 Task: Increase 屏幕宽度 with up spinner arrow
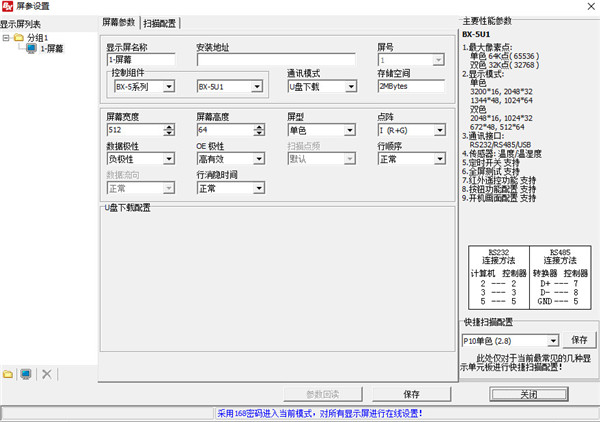(169, 127)
